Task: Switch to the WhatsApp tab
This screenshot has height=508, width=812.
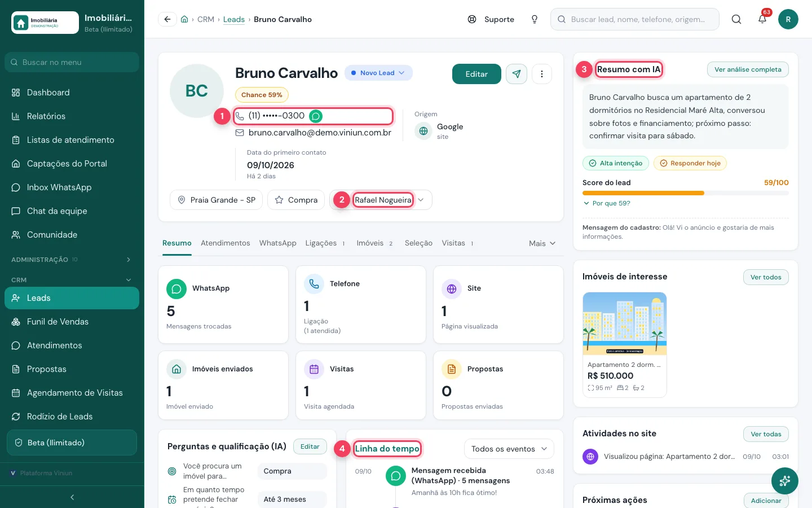Action: (x=278, y=243)
